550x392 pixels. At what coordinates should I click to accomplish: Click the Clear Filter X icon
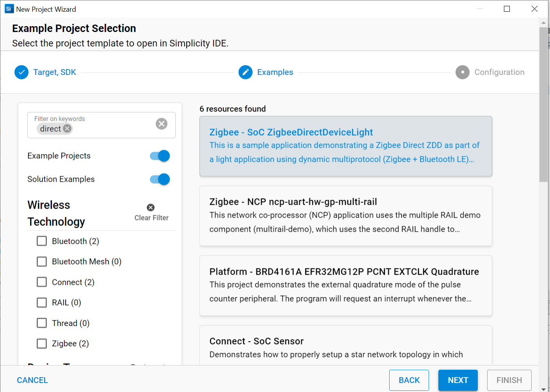coord(151,208)
